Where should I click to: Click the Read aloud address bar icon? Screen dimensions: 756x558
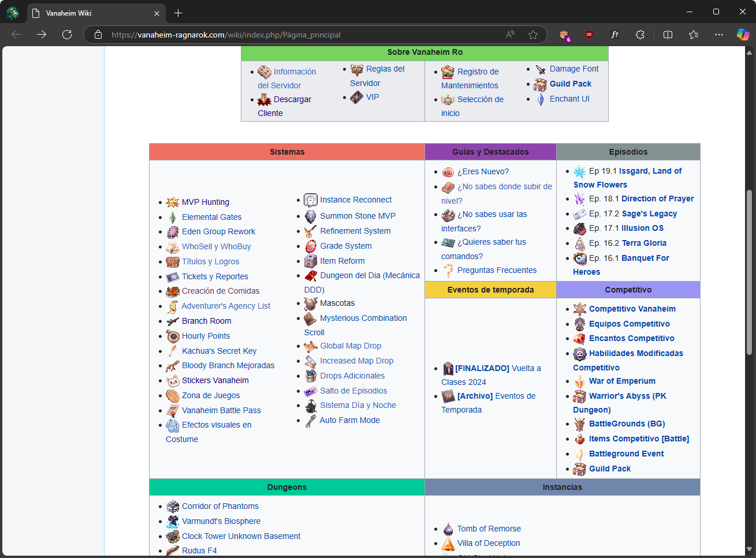point(510,35)
